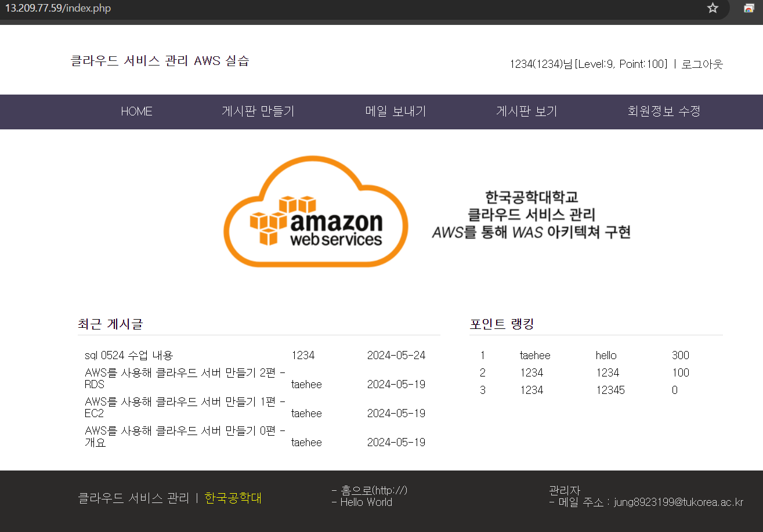Click the 최근 게시글 section heading
The height and width of the screenshot is (532, 763).
pyautogui.click(x=110, y=324)
